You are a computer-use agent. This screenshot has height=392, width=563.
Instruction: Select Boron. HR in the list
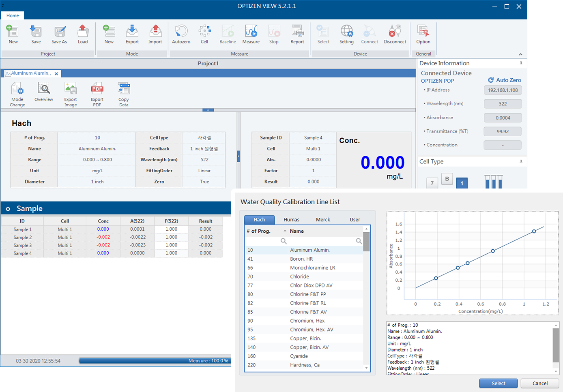tap(304, 259)
